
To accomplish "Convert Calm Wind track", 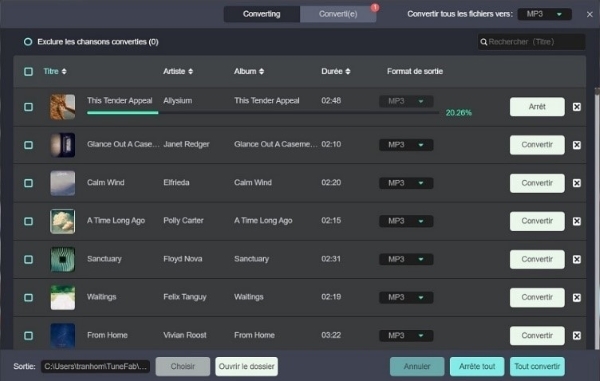I will [537, 183].
